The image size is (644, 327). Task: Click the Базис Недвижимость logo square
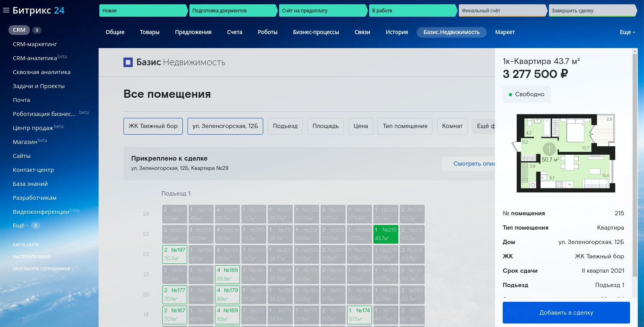pyautogui.click(x=128, y=62)
